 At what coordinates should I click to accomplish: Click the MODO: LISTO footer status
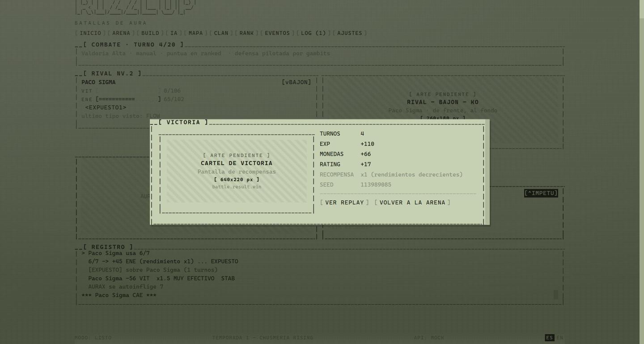93,338
